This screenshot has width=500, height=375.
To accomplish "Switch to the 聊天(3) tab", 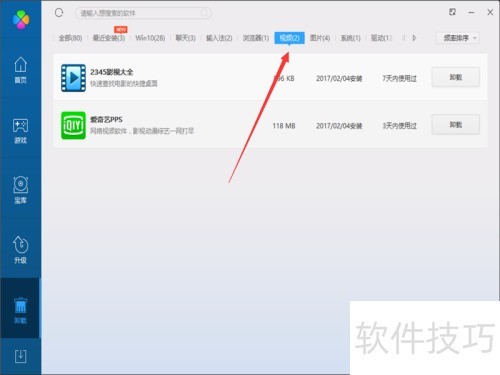I will click(185, 38).
